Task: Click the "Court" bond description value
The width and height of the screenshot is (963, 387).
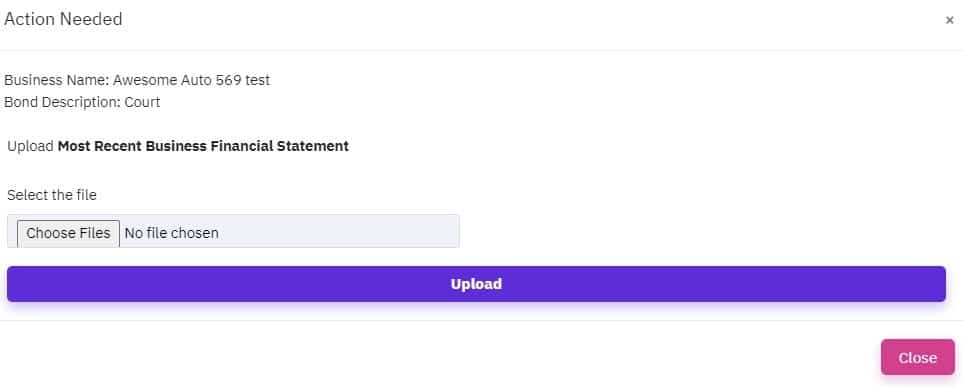Action: pyautogui.click(x=142, y=102)
